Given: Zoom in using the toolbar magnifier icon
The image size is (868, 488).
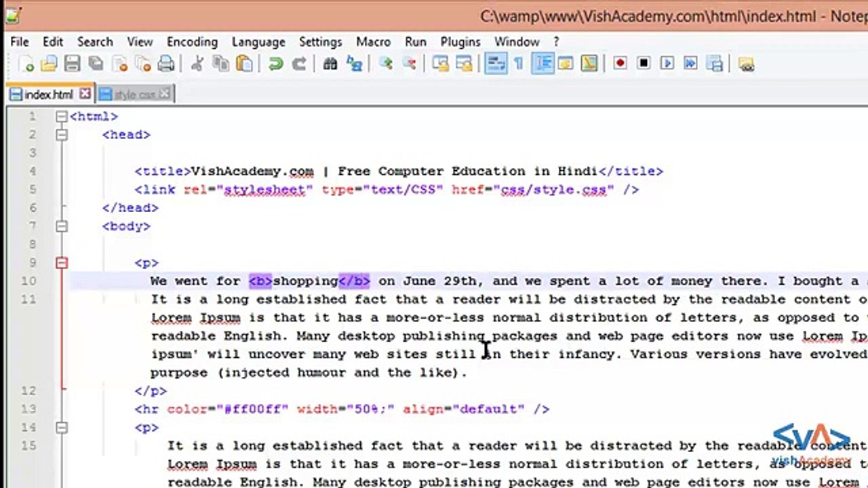Looking at the screenshot, I should [x=386, y=64].
